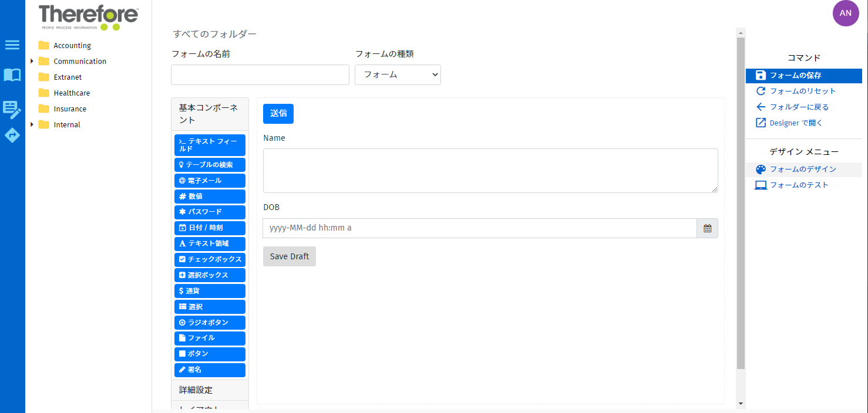Screen dimensions: 868x413
Task: Expand the 詳細設定 section
Action: tap(210, 390)
